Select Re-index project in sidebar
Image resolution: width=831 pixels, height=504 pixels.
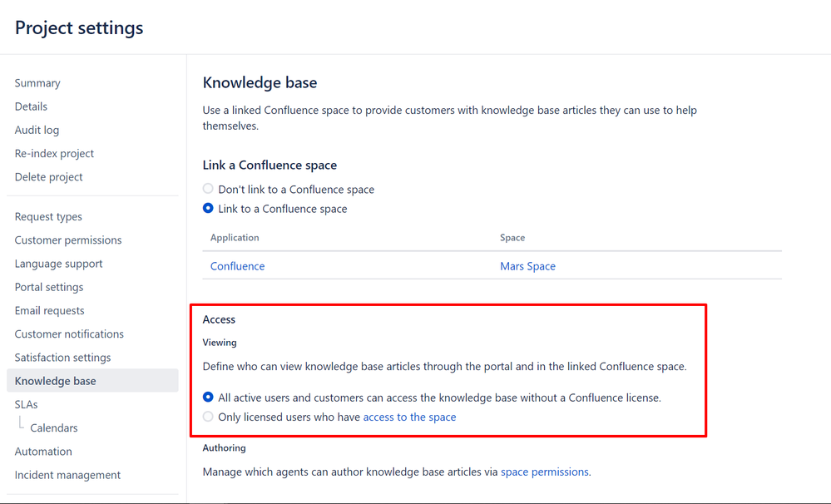click(x=54, y=154)
